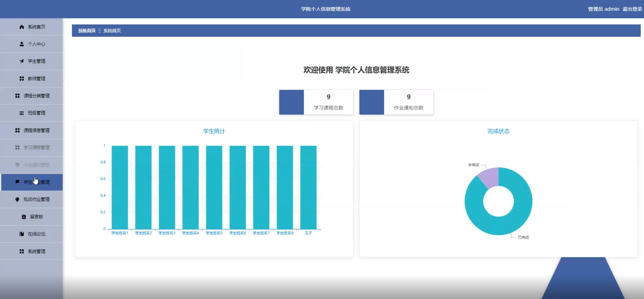This screenshot has width=644, height=299.
Task: Click the grid icon beside 课程分类管理
Action: tap(17, 96)
